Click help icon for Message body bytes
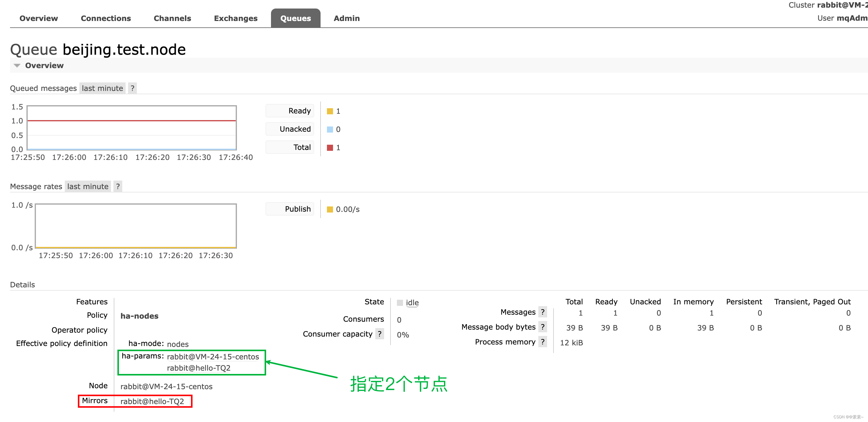Screen dimensions: 868x422 542,327
